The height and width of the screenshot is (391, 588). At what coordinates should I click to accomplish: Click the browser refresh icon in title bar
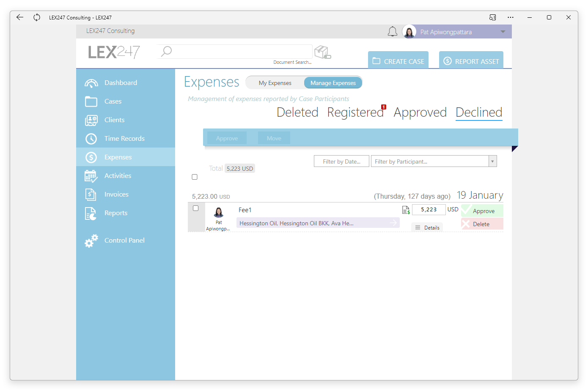click(37, 17)
